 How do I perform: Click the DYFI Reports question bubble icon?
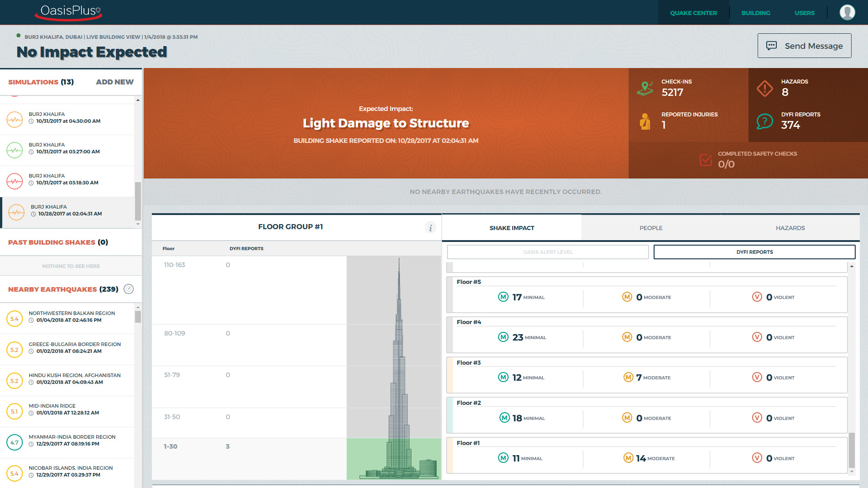[x=764, y=121]
